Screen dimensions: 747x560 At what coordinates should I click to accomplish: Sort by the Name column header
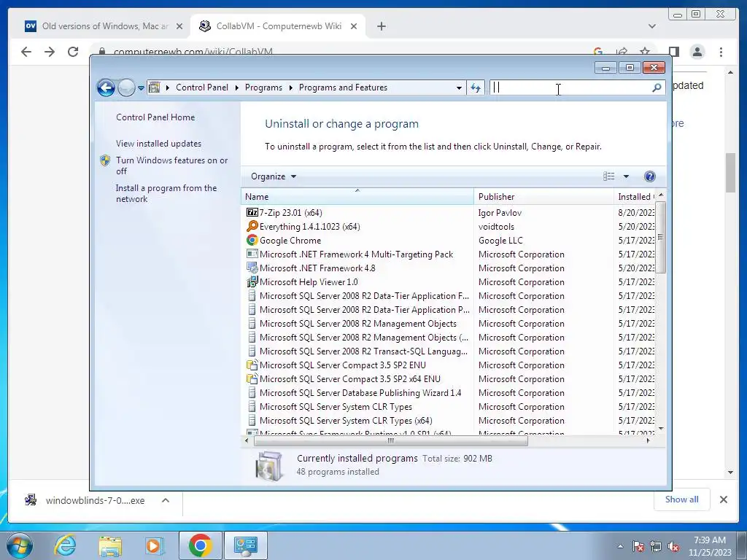357,196
